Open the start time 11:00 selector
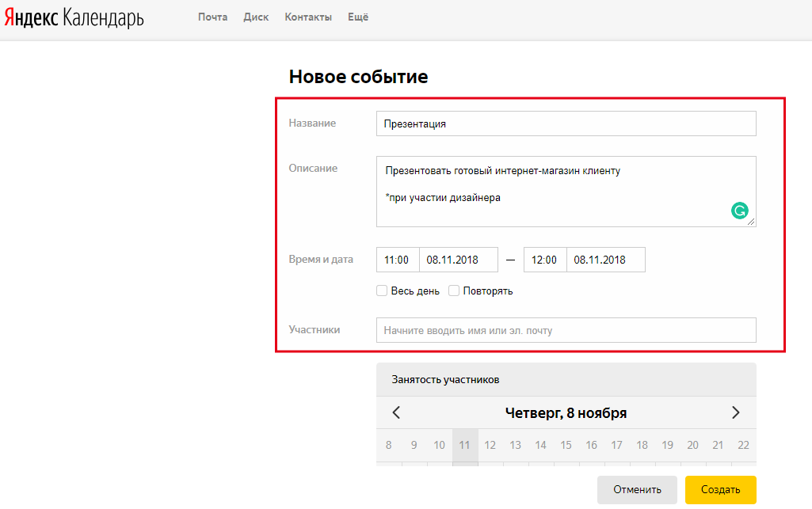Viewport: 812px width, 509px height. pyautogui.click(x=397, y=260)
